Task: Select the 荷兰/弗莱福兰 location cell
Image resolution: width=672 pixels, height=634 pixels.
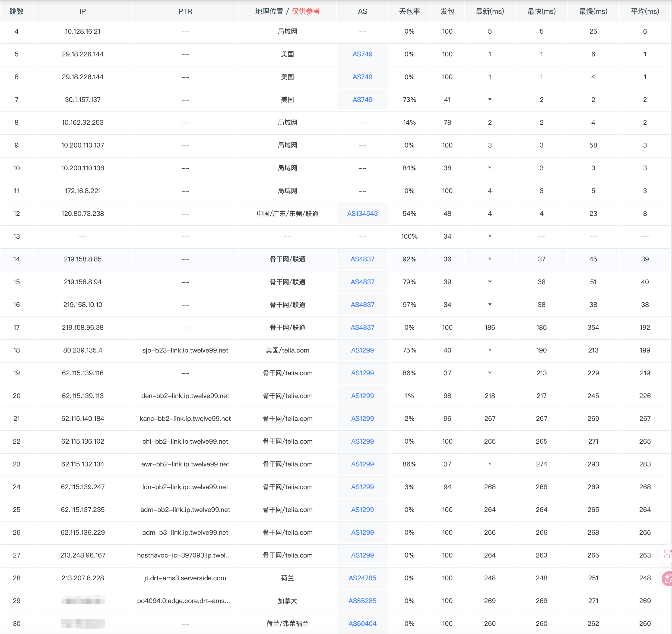Action: 287,623
